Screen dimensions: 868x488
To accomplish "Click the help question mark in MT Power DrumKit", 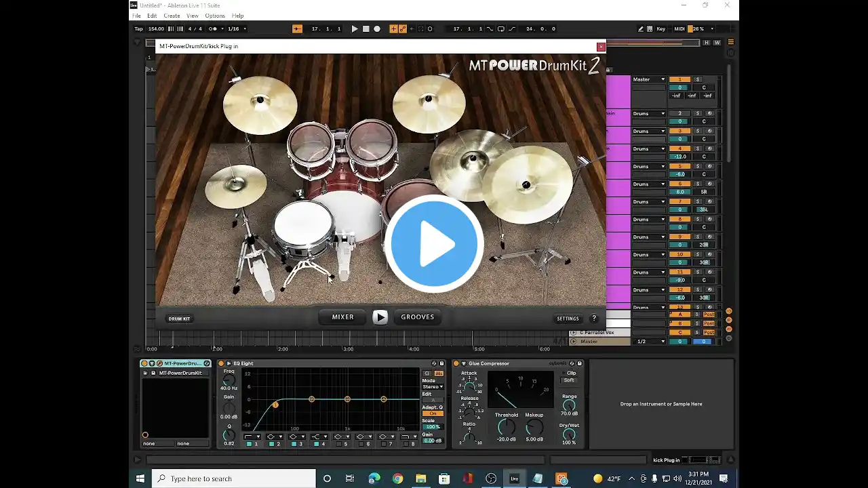I will [594, 319].
